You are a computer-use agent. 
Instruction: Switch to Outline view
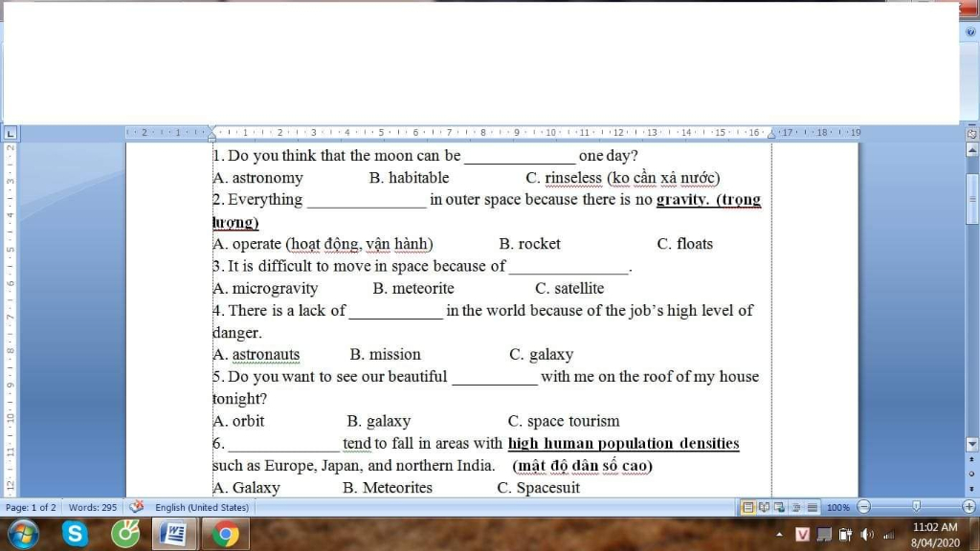(x=795, y=507)
